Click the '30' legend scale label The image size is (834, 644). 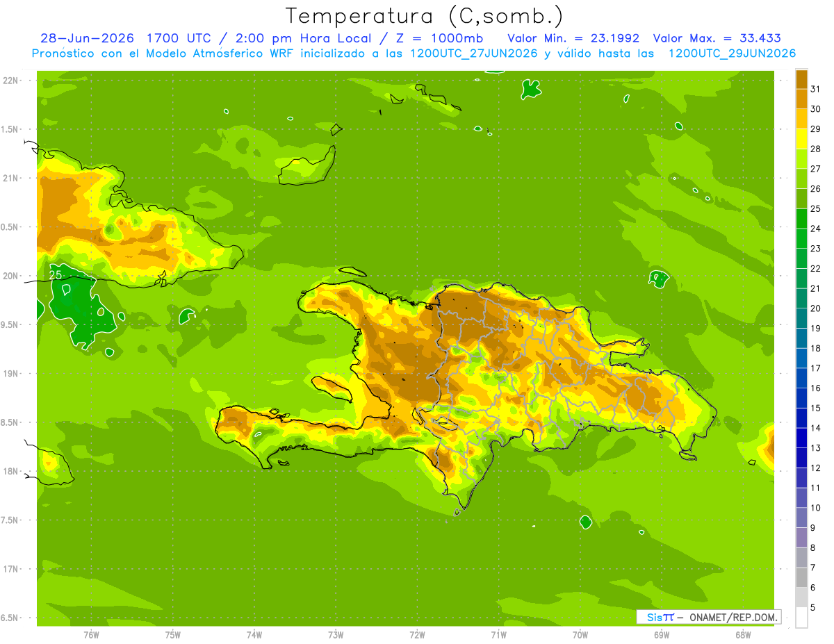point(816,108)
